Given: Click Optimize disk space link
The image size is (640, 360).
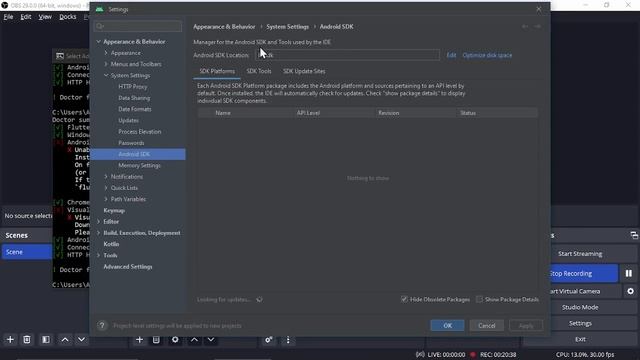Looking at the screenshot, I should pos(487,55).
